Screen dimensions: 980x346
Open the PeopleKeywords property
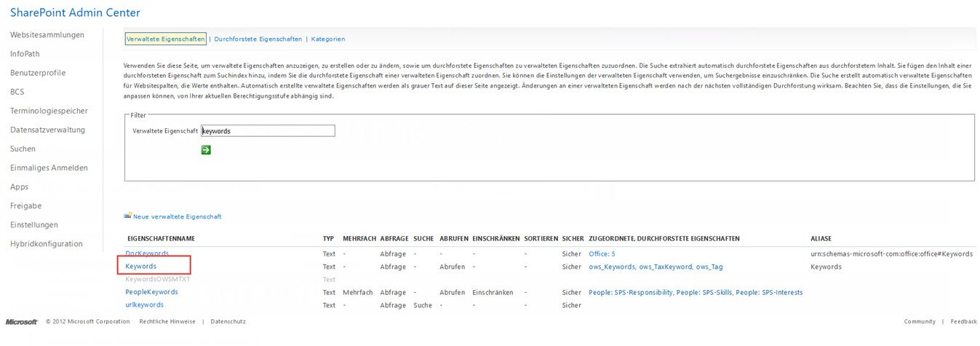pos(151,292)
